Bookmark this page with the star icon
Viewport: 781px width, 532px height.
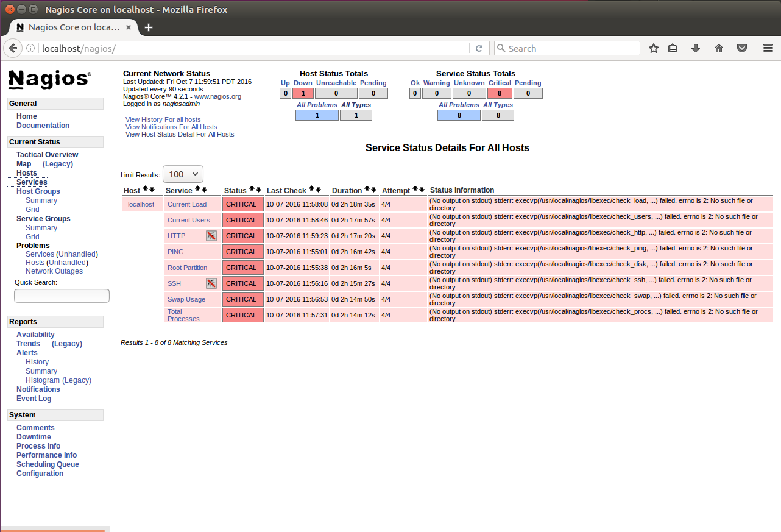pyautogui.click(x=653, y=48)
